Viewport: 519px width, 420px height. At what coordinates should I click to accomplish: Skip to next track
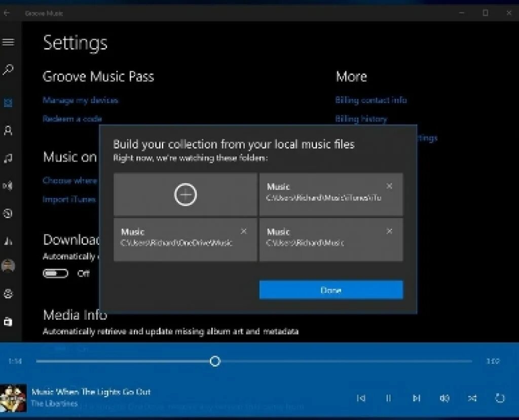click(417, 398)
